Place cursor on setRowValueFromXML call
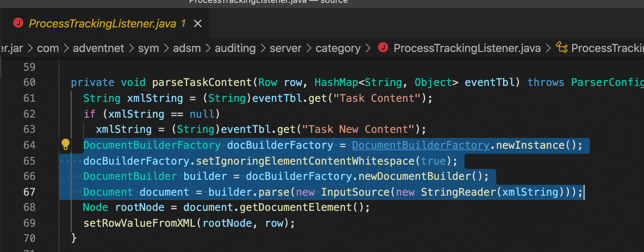The height and width of the screenshot is (252, 644). 140,223
